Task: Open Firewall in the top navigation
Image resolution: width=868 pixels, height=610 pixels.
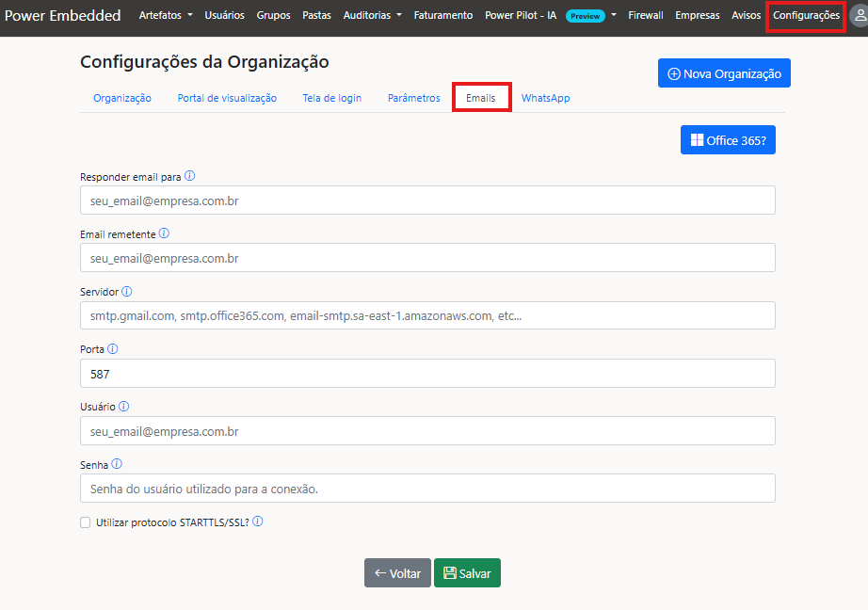Action: point(646,16)
